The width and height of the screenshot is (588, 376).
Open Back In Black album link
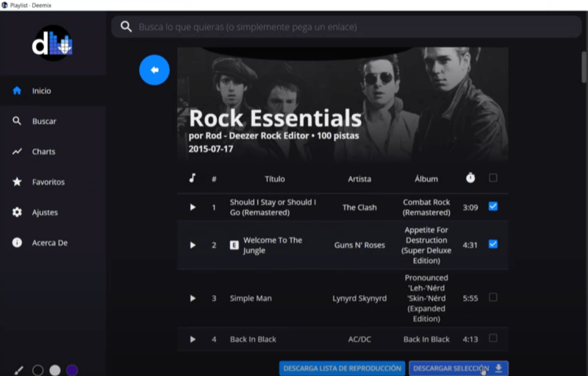(426, 339)
